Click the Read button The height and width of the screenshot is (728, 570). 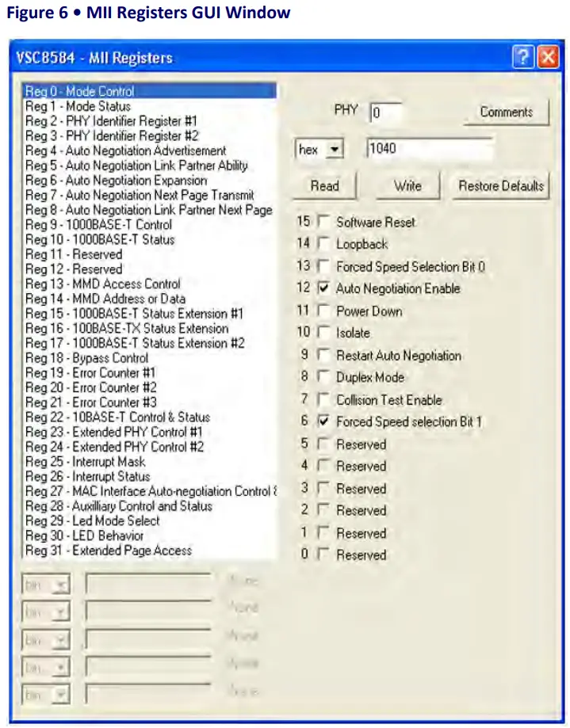[x=325, y=185]
